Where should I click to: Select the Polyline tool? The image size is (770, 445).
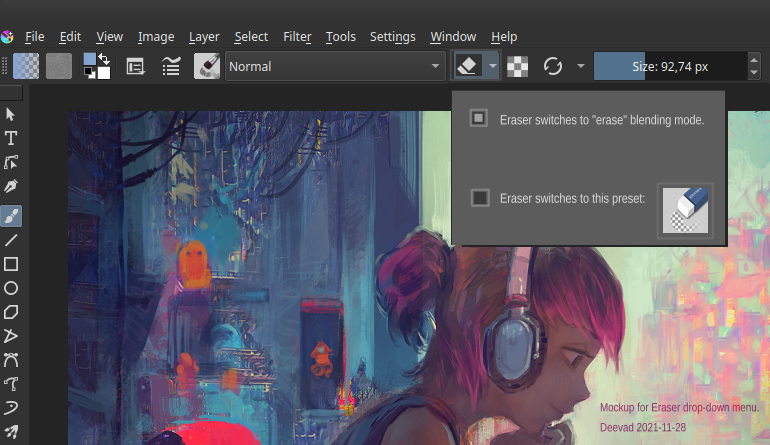(x=11, y=336)
